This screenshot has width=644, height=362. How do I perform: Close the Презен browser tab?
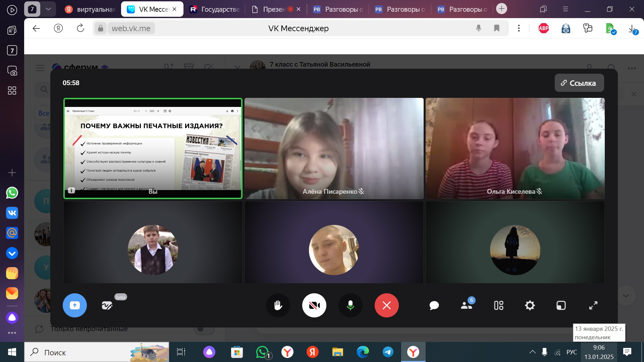(299, 9)
